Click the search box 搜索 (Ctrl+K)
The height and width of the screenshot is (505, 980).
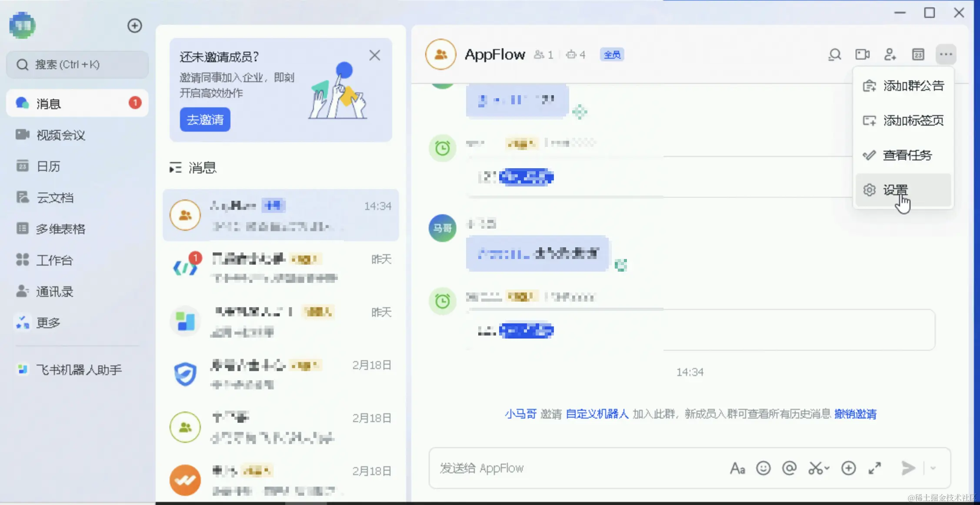(x=77, y=65)
